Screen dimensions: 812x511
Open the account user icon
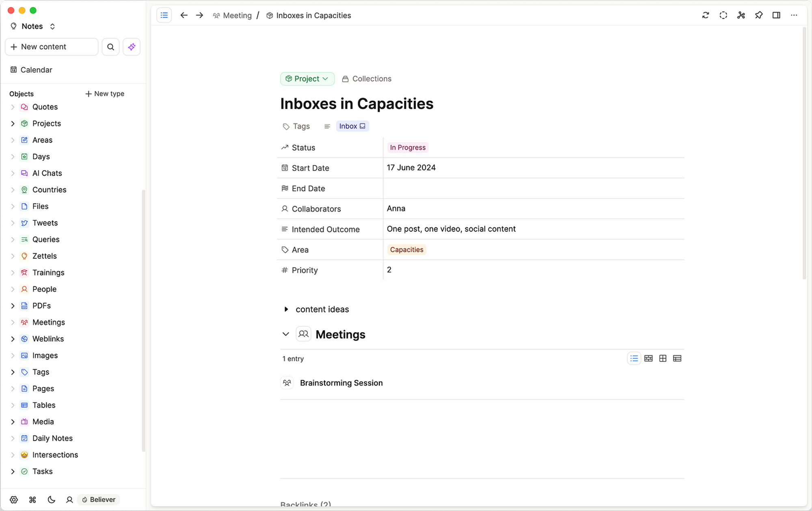(69, 500)
